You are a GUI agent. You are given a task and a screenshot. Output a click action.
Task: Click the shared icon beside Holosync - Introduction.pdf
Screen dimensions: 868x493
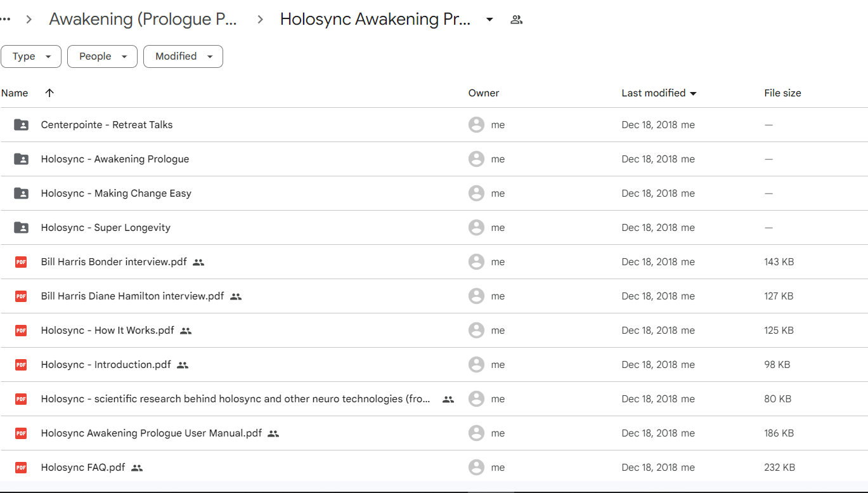(x=183, y=365)
